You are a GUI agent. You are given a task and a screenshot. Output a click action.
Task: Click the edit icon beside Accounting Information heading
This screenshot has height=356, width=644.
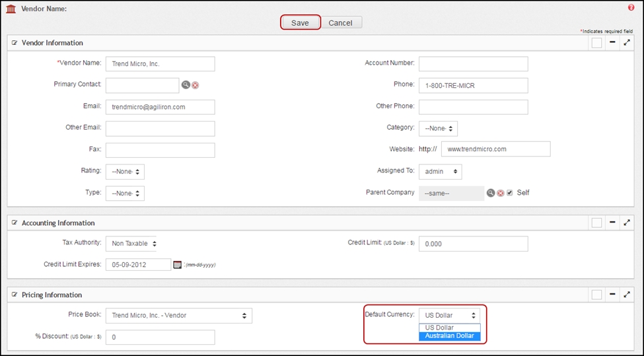(x=15, y=223)
